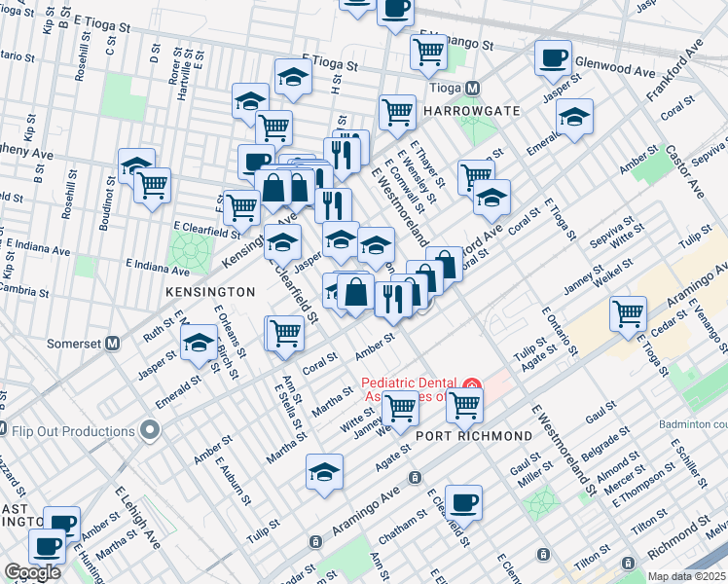Click the school marker east of Harrowgate park
Image resolution: width=728 pixels, height=584 pixels.
coord(574,116)
